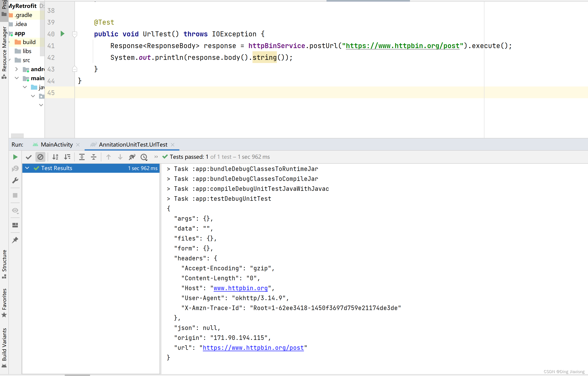The height and width of the screenshot is (376, 588).
Task: Open the Structure tool window
Action: pos(4,264)
